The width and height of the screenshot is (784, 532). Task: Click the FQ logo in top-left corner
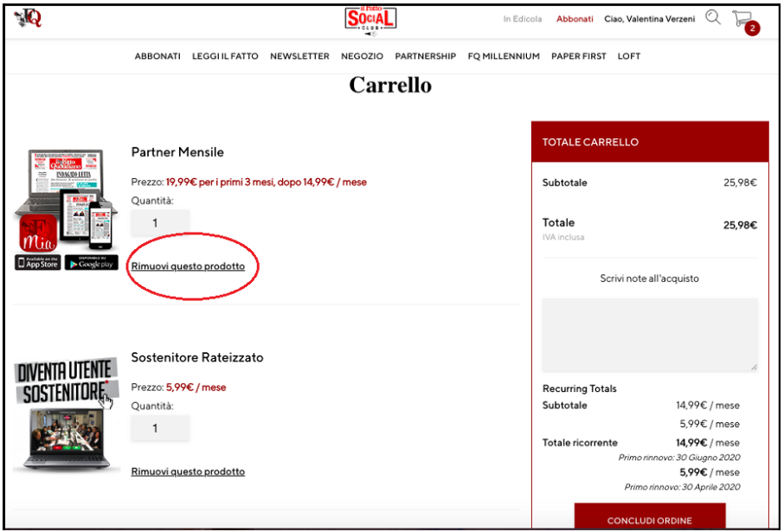click(28, 17)
